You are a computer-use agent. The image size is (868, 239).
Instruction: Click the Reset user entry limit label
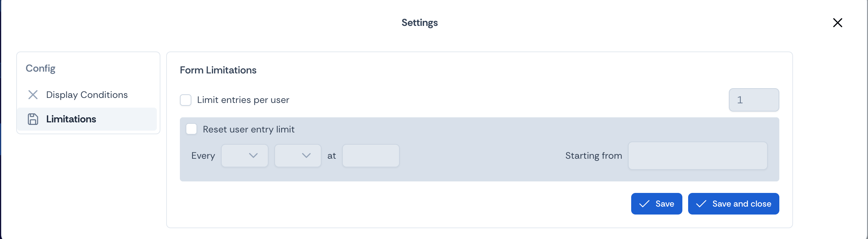pyautogui.click(x=249, y=129)
